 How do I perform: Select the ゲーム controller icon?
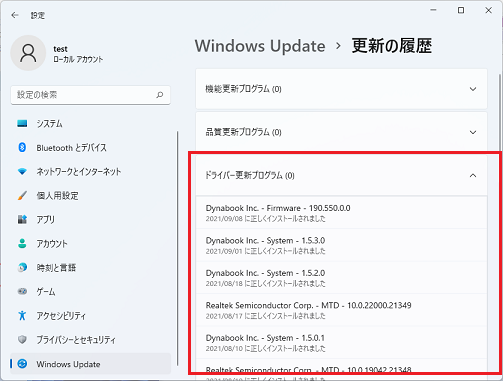[x=22, y=291]
